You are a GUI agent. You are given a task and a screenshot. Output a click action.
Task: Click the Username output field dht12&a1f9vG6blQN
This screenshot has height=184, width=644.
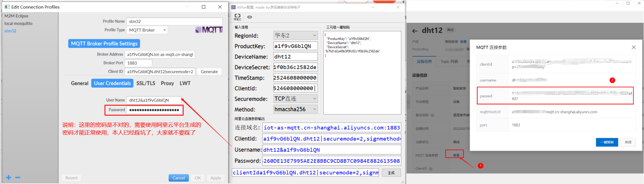pos(332,150)
